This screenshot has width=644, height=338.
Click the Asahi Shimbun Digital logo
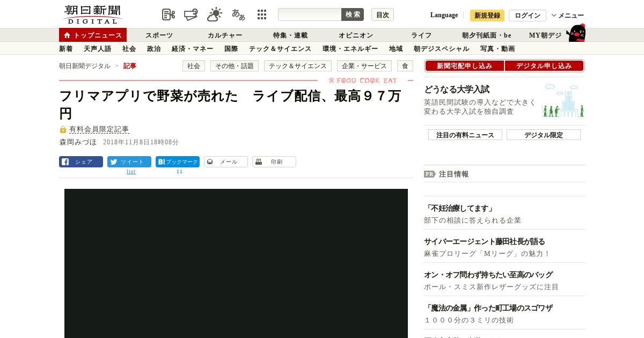(92, 14)
